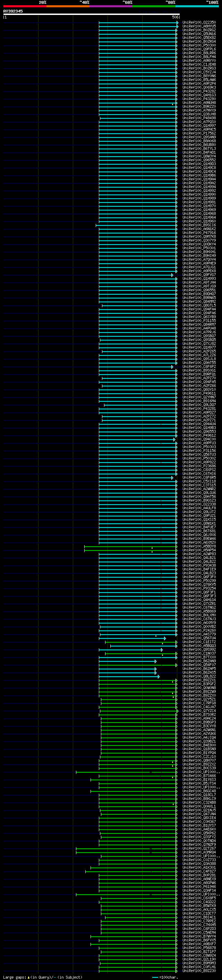Select the UniRef100_Q54F07 label
Image resolution: width=222 pixels, height=980 pixels.
(199, 665)
